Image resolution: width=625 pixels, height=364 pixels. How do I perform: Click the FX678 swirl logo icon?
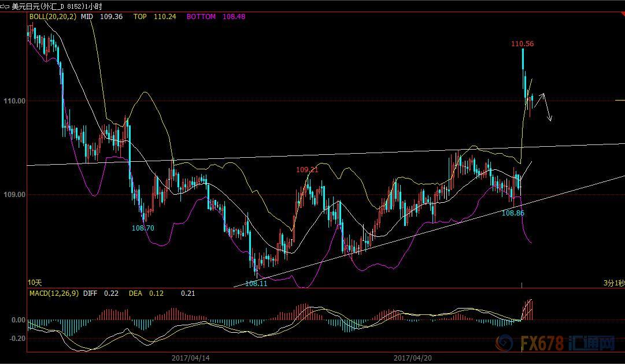506,344
